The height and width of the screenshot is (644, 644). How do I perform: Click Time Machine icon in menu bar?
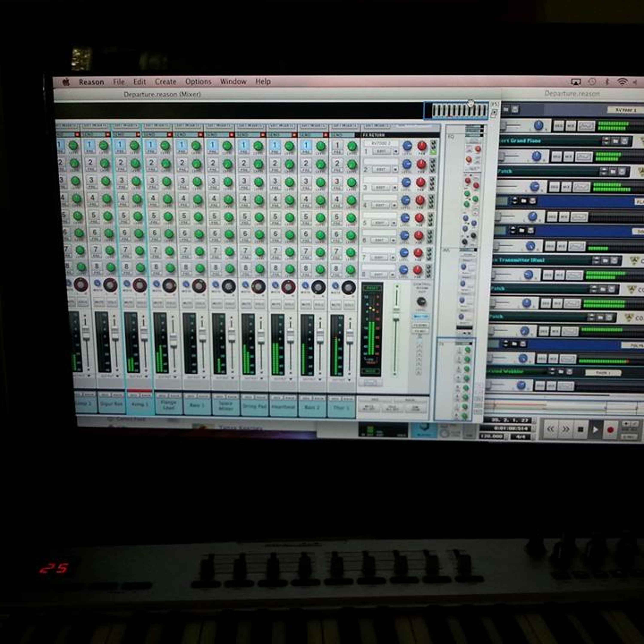click(592, 82)
